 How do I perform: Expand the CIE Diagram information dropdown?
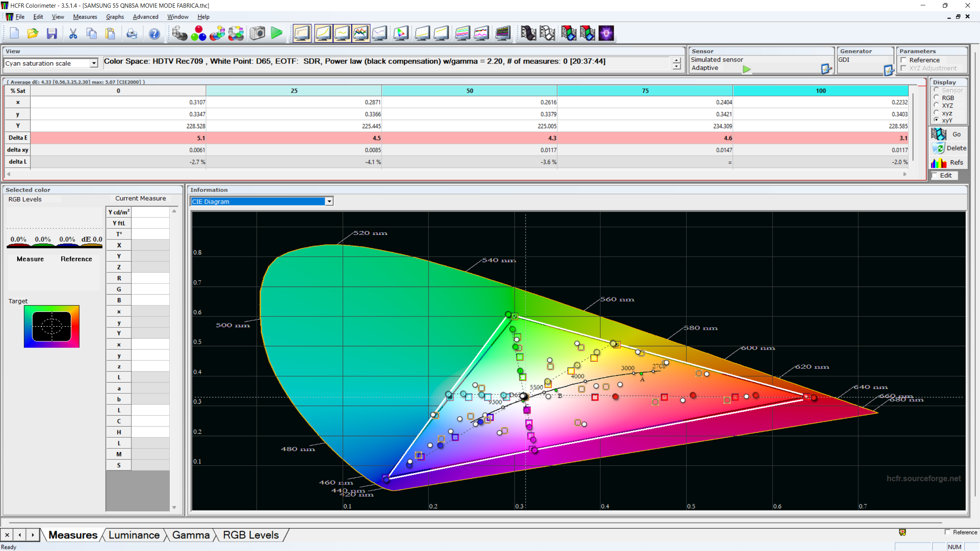329,201
